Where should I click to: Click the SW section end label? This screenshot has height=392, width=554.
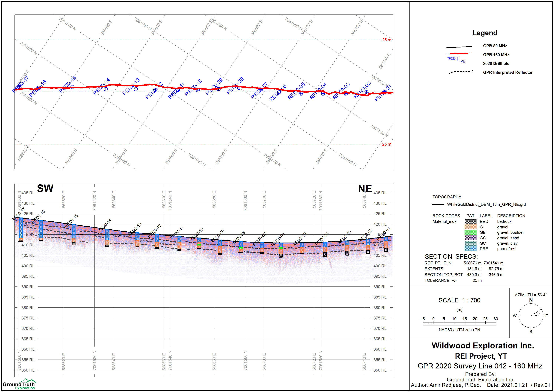(45, 189)
